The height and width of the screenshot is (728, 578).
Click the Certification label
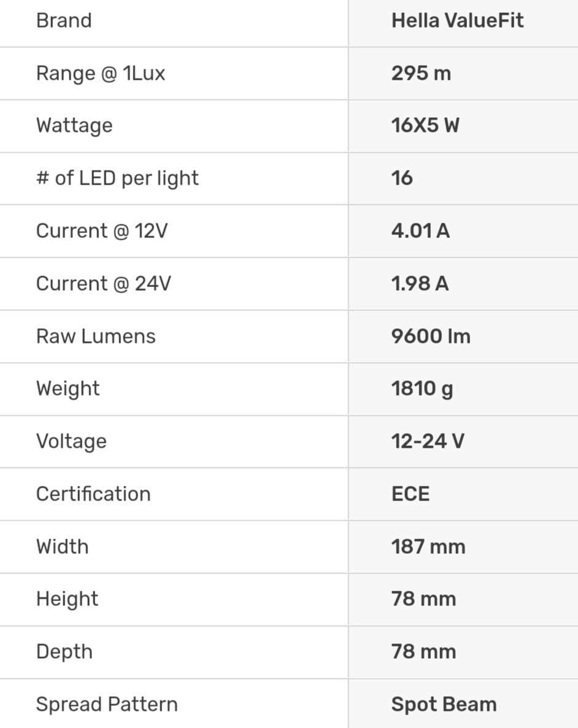[x=93, y=494]
